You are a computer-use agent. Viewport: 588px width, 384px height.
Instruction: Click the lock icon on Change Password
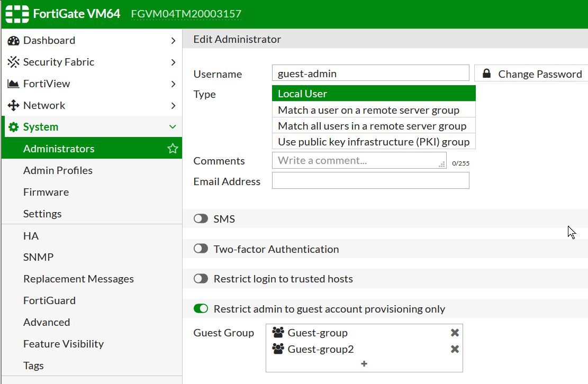tap(486, 74)
